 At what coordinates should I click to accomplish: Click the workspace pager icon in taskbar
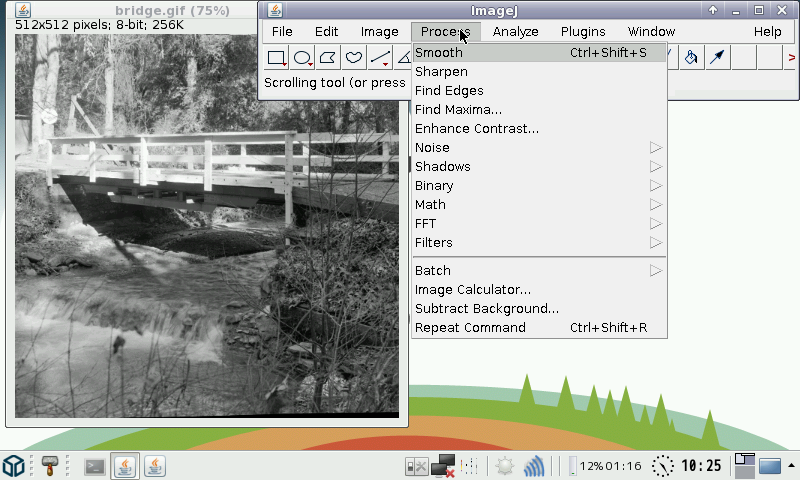pyautogui.click(x=744, y=466)
